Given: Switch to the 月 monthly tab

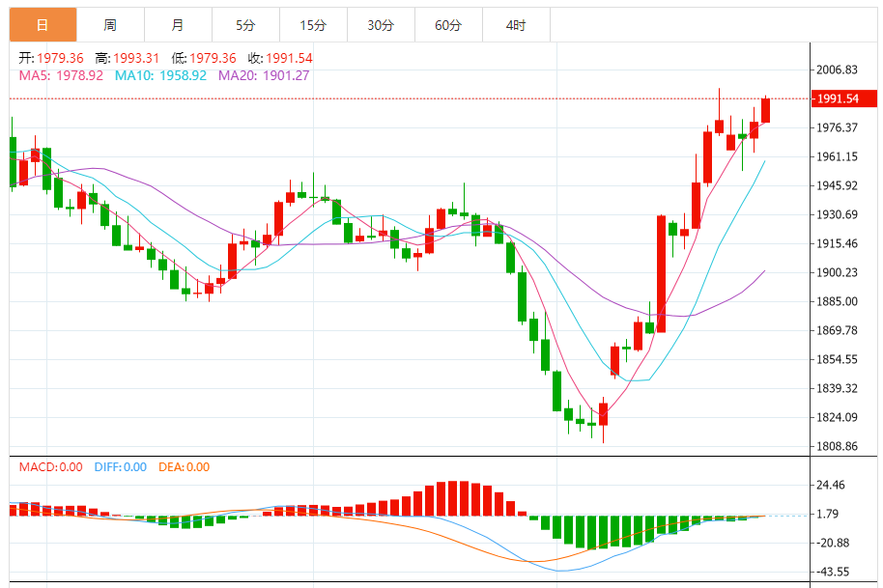Looking at the screenshot, I should click(x=178, y=25).
